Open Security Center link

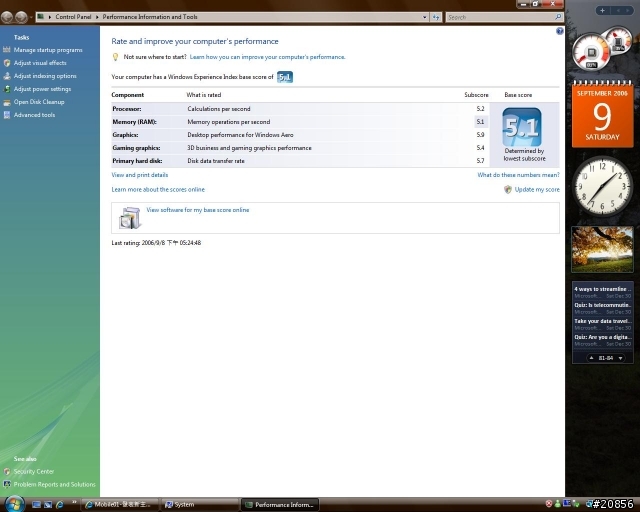34,472
